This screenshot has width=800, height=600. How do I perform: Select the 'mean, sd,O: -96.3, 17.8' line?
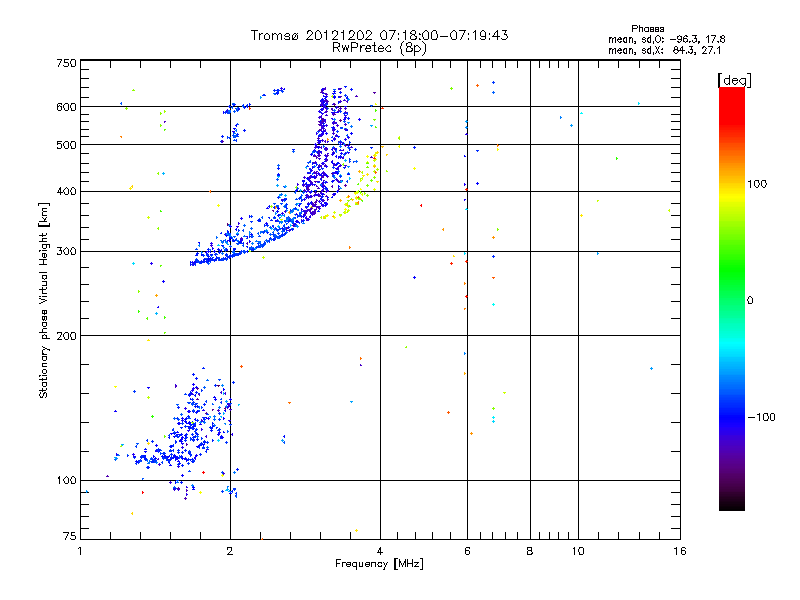pyautogui.click(x=666, y=39)
